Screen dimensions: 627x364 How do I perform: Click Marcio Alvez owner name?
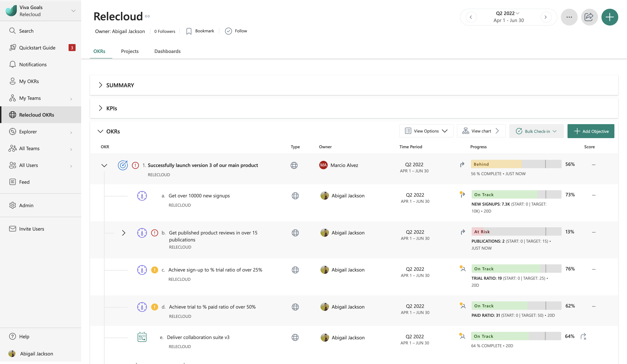click(x=344, y=165)
